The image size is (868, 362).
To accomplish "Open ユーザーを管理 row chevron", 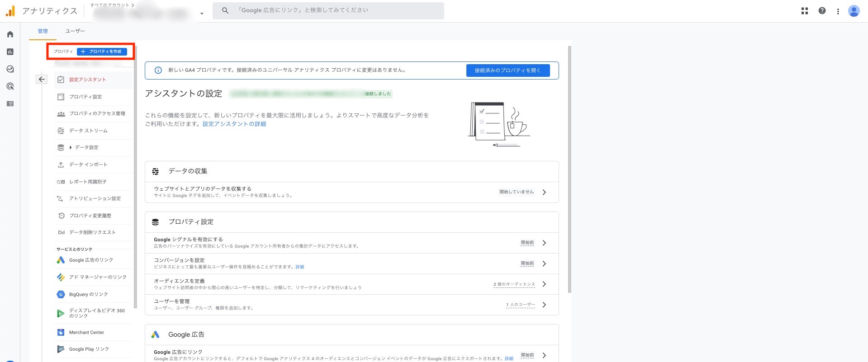I will point(544,305).
